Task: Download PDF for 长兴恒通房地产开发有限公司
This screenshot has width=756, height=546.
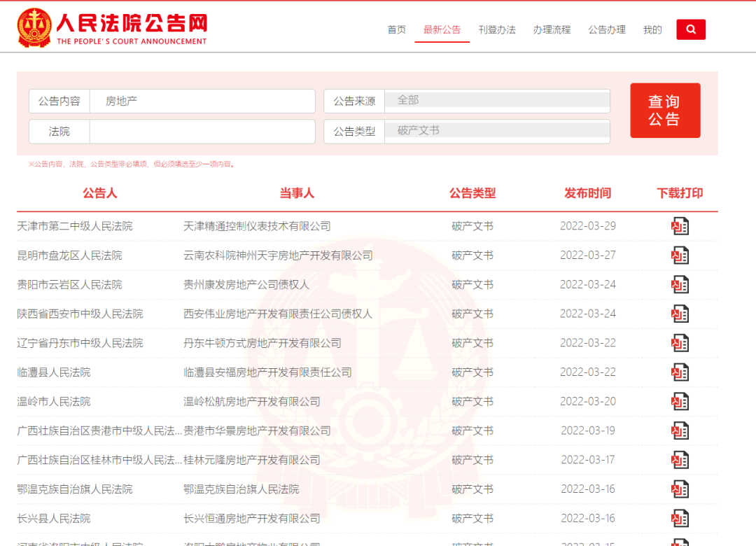Action: click(680, 519)
